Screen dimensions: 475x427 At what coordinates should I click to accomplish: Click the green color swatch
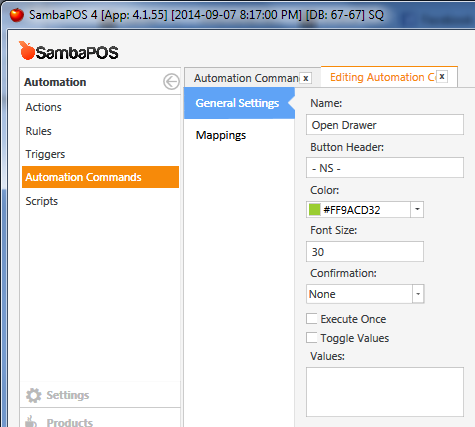pyautogui.click(x=315, y=210)
